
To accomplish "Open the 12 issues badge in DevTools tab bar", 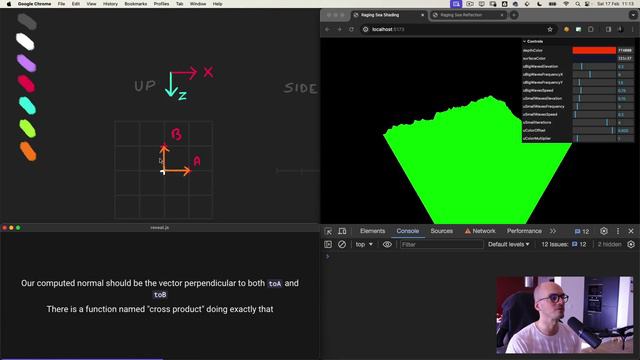I will click(582, 231).
